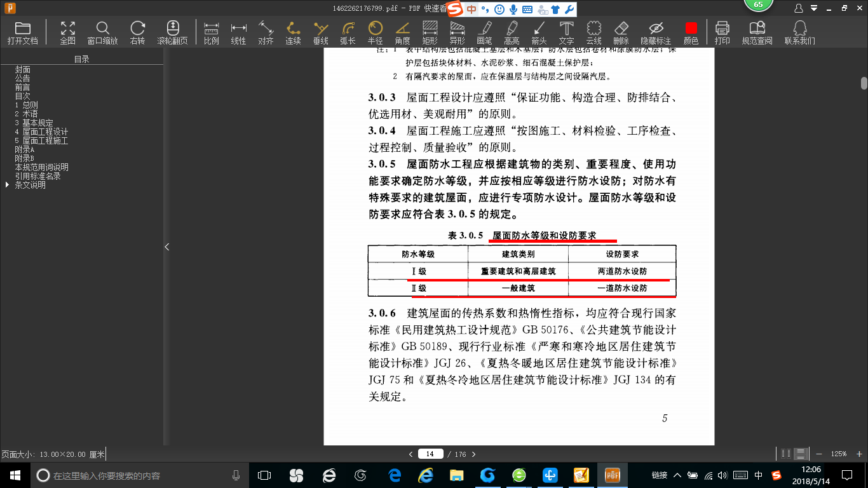Click 联系我们 contact us icon

tap(800, 32)
